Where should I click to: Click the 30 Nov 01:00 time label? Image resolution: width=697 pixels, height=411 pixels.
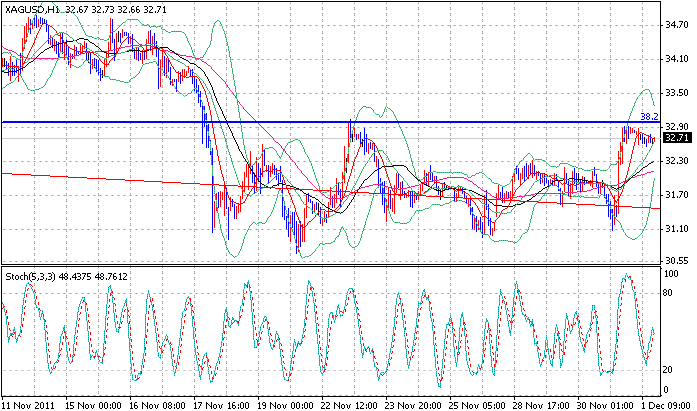click(605, 406)
